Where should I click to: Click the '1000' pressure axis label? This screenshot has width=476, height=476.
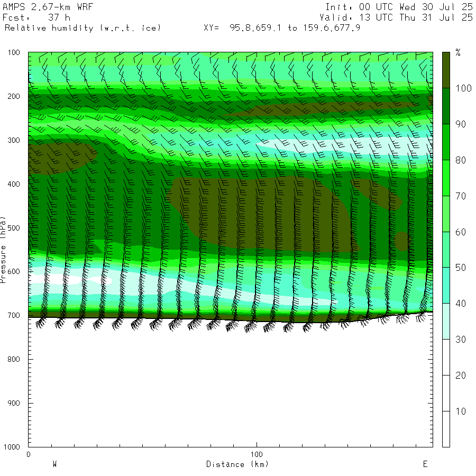(x=12, y=447)
